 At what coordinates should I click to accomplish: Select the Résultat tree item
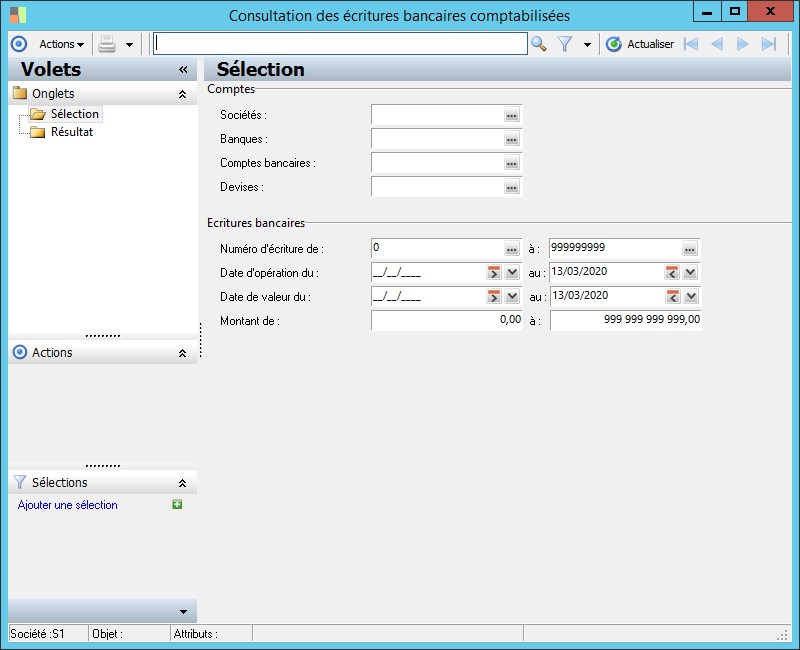(71, 132)
